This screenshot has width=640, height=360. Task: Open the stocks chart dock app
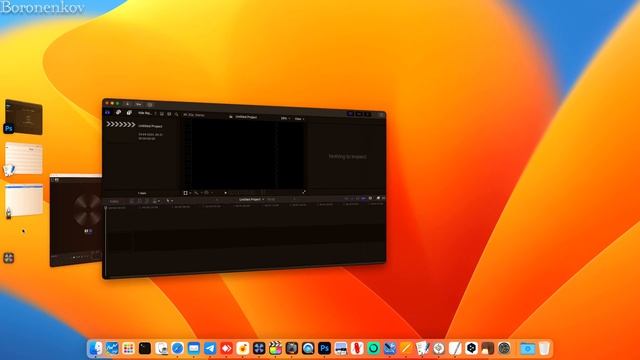point(112,348)
